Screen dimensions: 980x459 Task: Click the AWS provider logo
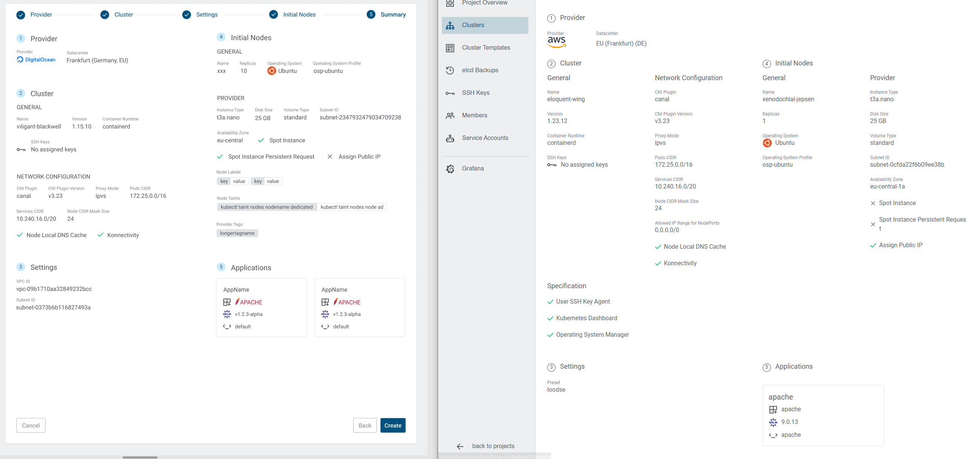click(557, 42)
